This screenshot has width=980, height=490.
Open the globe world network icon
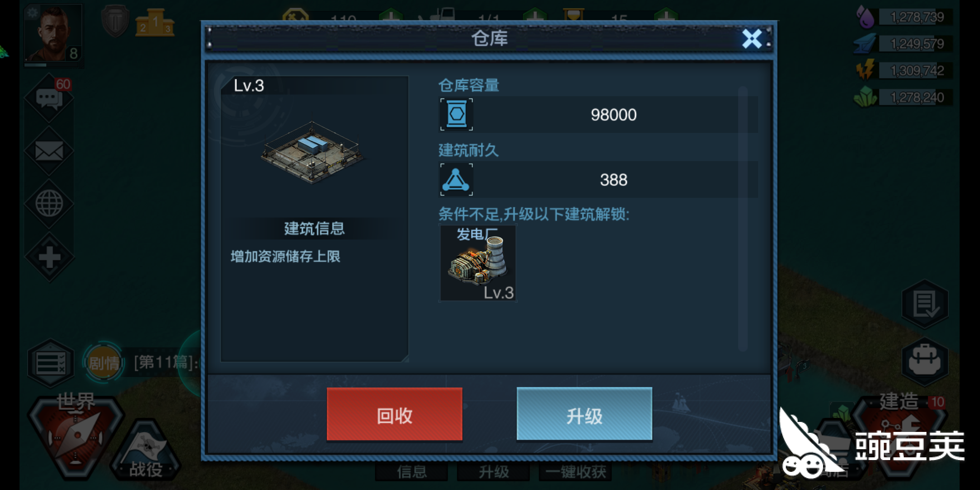pos(49,203)
